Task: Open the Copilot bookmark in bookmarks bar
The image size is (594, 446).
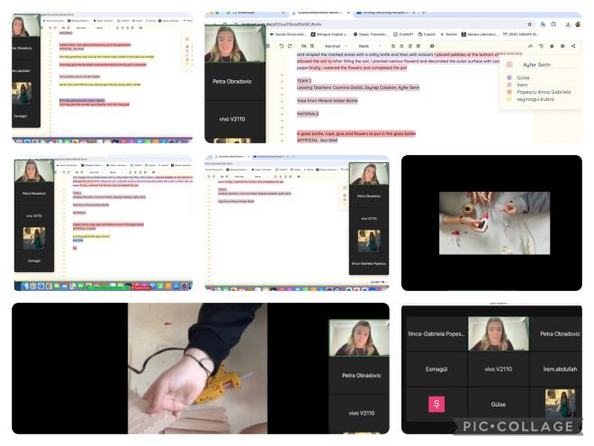Action: [x=427, y=34]
